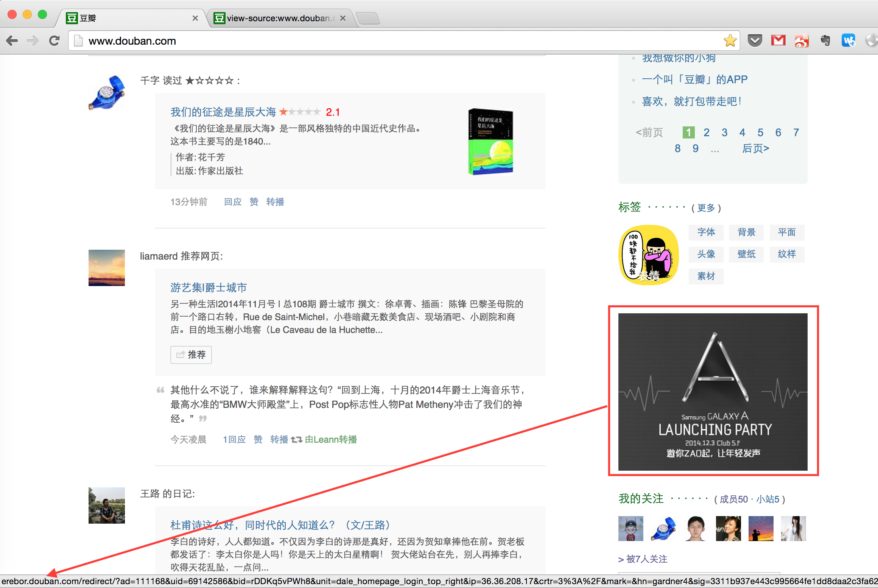Screen dimensions: 878x588
Task: Click 后页> next page link
Action: [x=755, y=148]
